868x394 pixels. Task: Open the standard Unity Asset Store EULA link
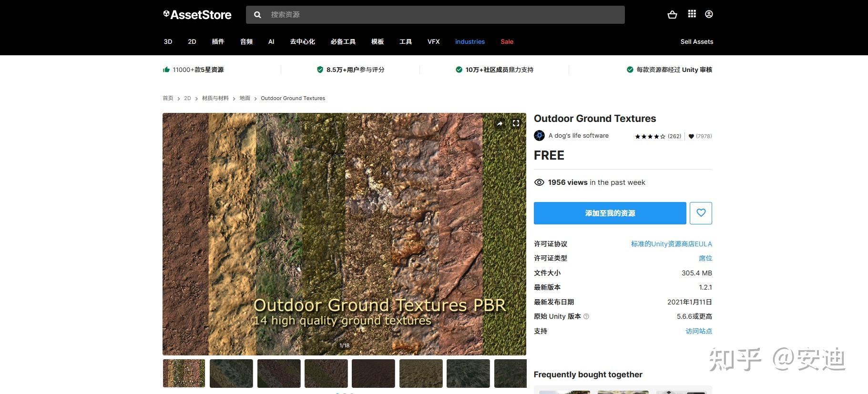(671, 244)
